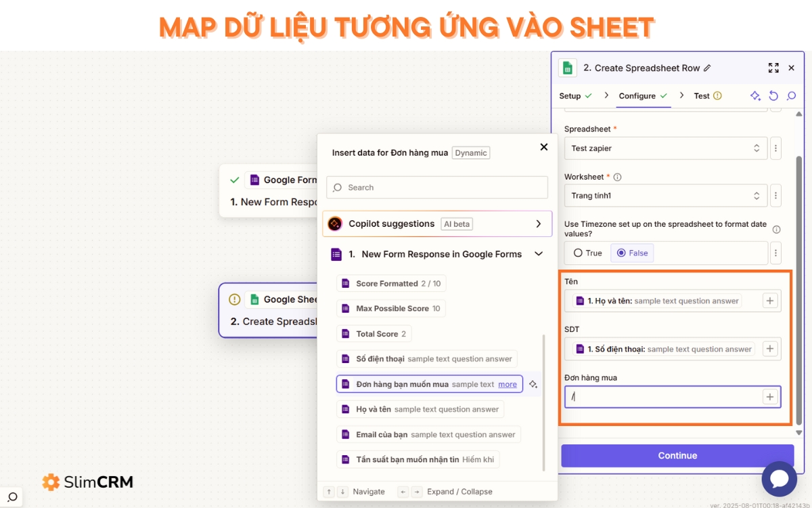
Task: Click the Google Sheets icon on step 2 node
Action: (254, 299)
